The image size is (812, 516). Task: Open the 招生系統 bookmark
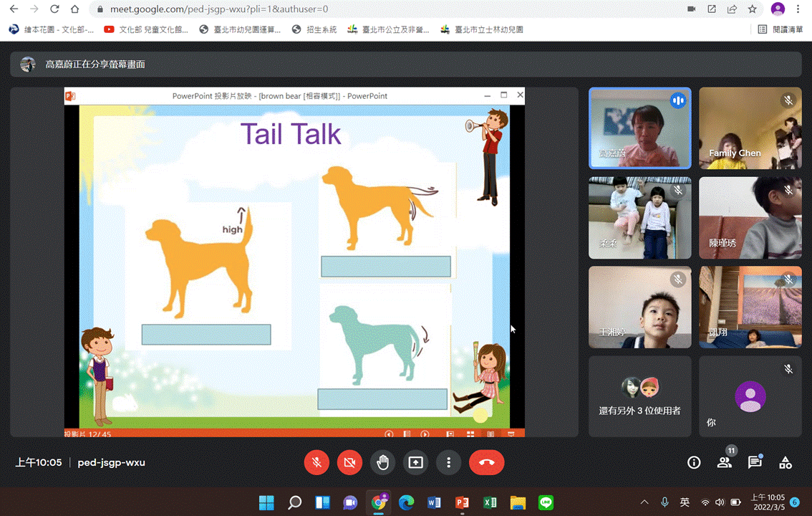pos(315,29)
